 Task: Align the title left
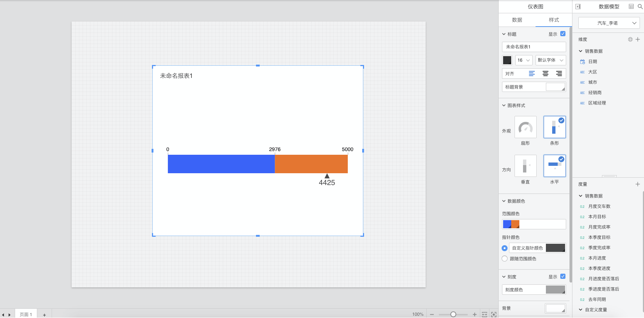pyautogui.click(x=532, y=74)
